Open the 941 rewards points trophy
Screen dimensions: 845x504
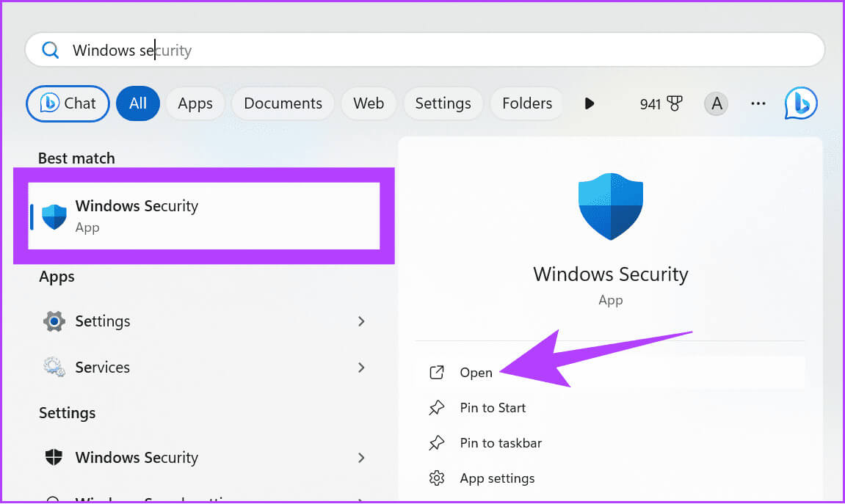661,103
